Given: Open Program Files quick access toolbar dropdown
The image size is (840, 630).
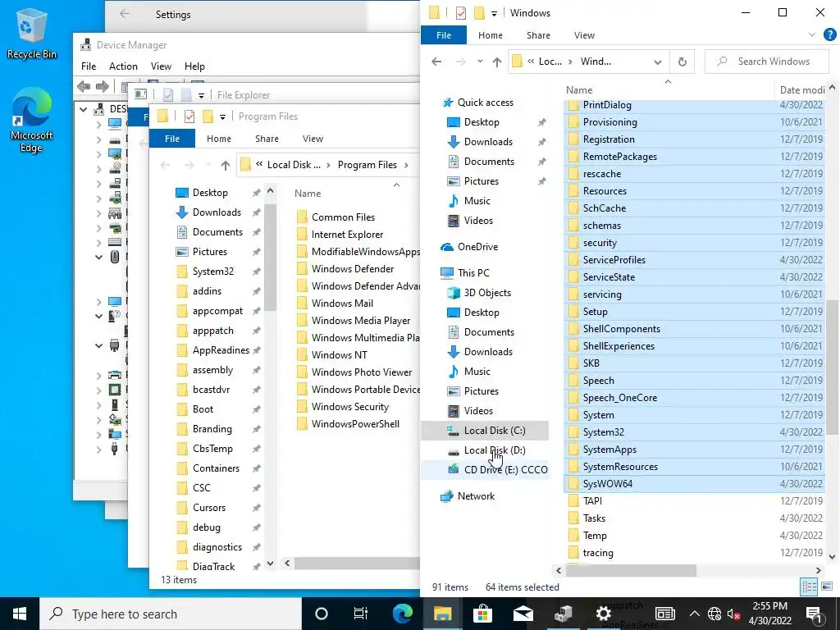Looking at the screenshot, I should tap(222, 116).
